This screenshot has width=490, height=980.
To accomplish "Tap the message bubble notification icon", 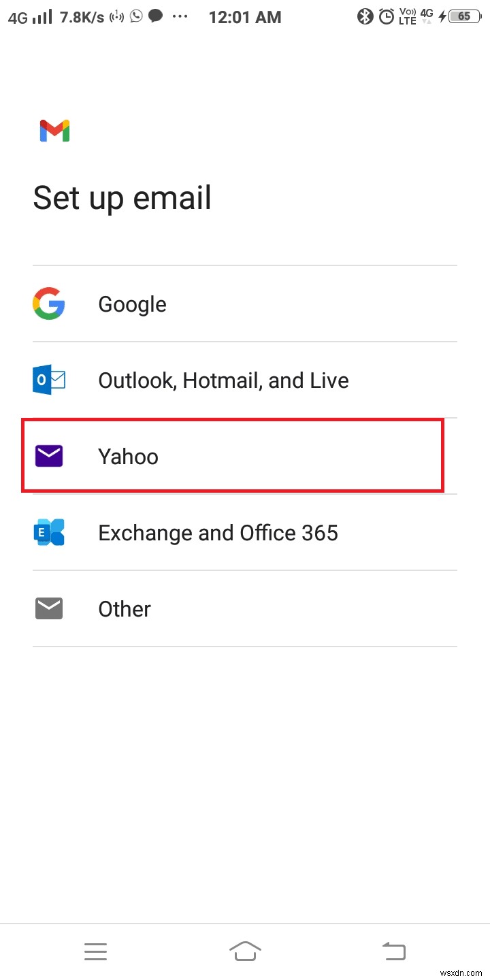I will coord(155,16).
